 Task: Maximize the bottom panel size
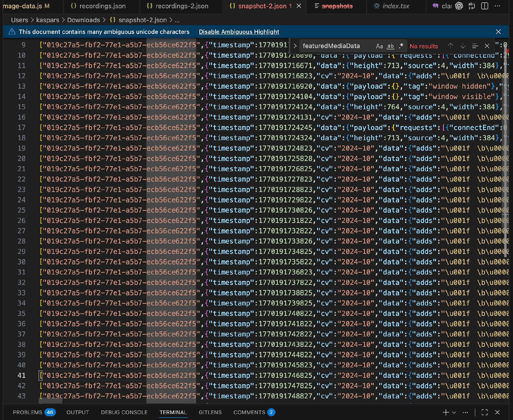pyautogui.click(x=484, y=412)
